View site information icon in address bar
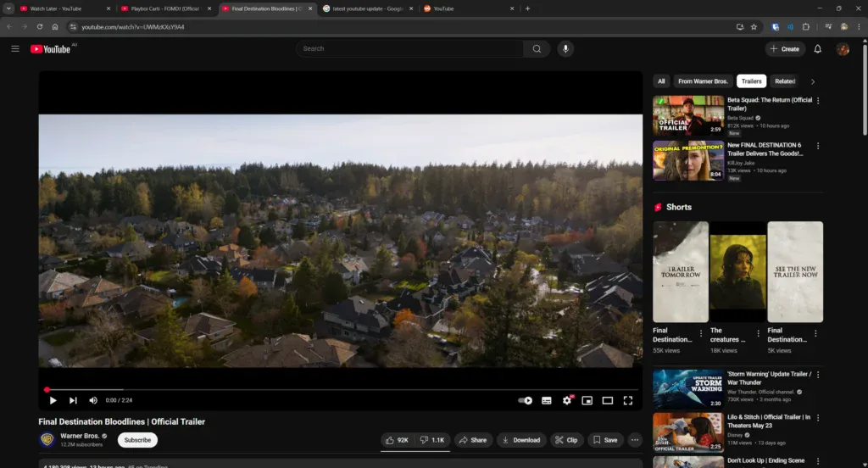This screenshot has height=468, width=868. pyautogui.click(x=73, y=26)
